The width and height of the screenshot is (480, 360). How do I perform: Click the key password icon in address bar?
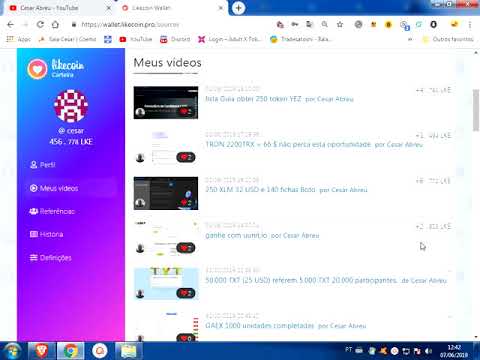point(295,24)
